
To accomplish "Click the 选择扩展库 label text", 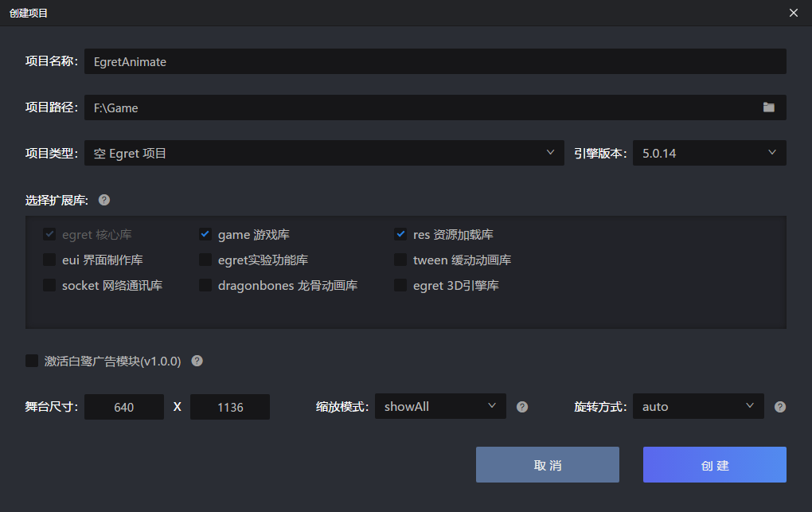I will [x=57, y=201].
